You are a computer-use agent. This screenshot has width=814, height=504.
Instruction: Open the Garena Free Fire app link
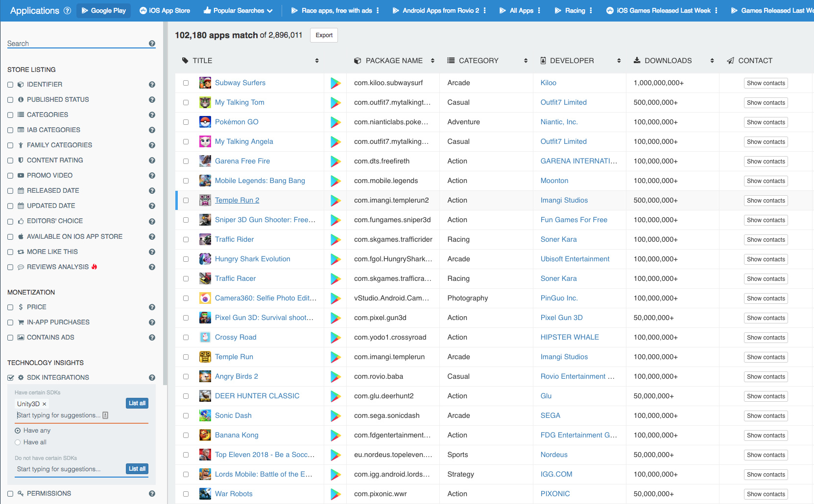(242, 161)
